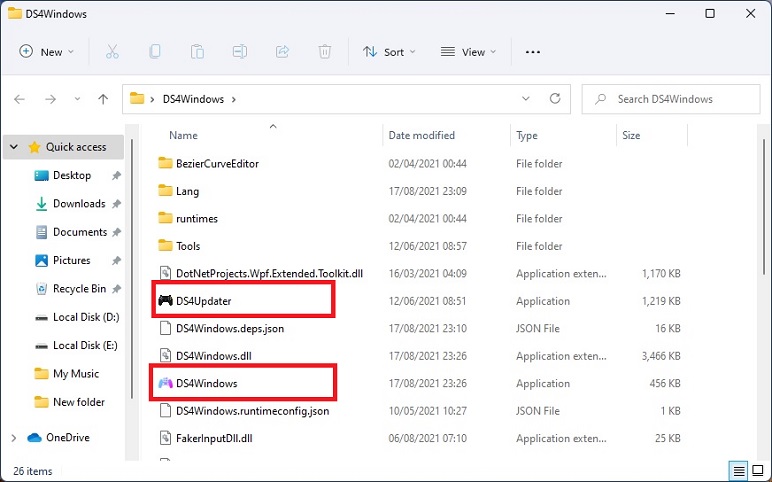Open the recent locations dropdown
The width and height of the screenshot is (772, 482).
click(x=77, y=99)
